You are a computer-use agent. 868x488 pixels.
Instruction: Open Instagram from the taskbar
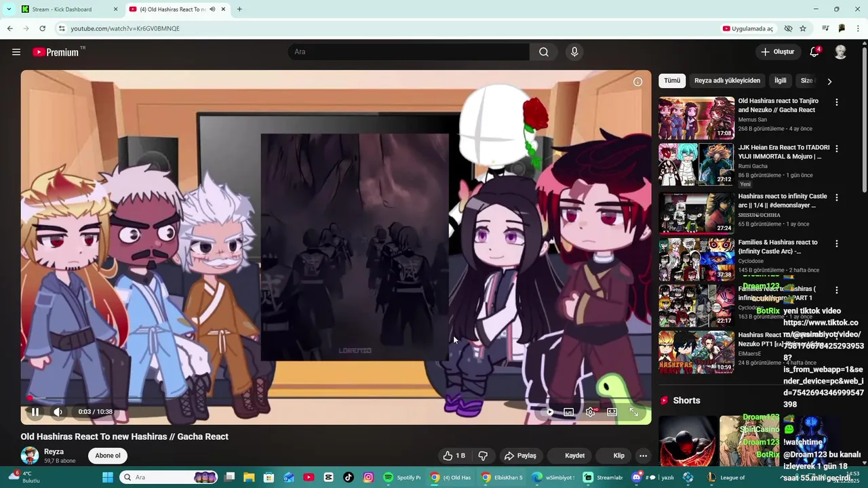pyautogui.click(x=368, y=477)
